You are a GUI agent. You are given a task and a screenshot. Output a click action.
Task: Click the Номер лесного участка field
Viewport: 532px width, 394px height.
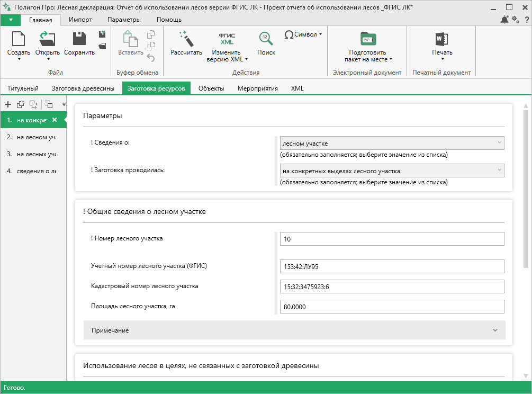coord(392,239)
